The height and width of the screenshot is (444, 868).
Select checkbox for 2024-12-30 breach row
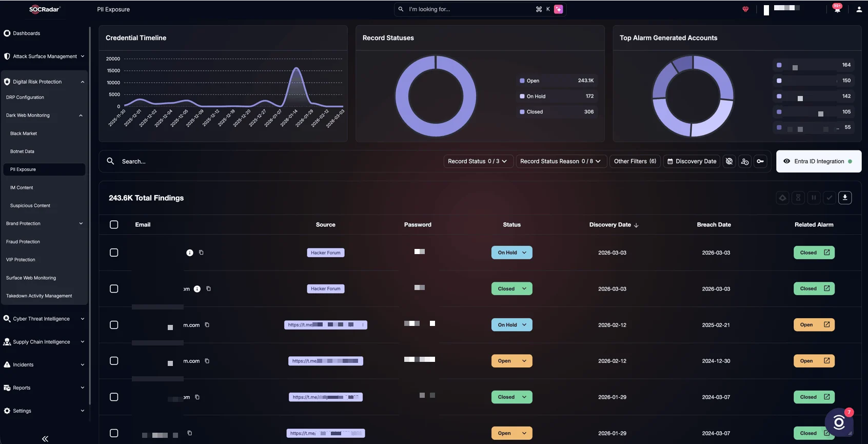(x=114, y=361)
